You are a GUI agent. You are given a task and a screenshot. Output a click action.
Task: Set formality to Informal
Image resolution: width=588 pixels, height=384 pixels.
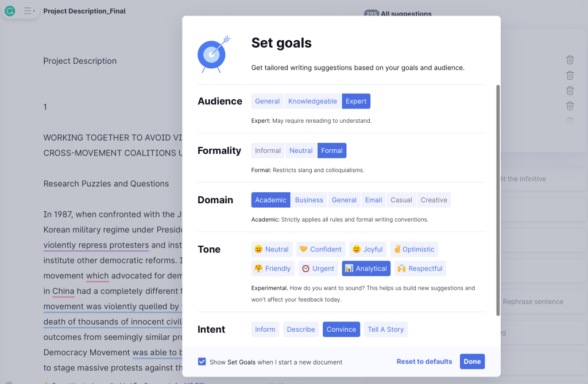point(268,150)
